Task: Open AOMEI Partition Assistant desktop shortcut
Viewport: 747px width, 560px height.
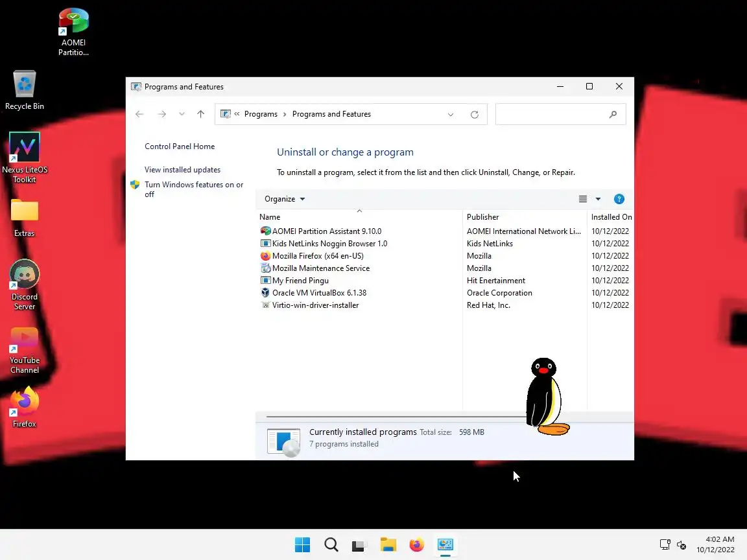Action: tap(73, 31)
